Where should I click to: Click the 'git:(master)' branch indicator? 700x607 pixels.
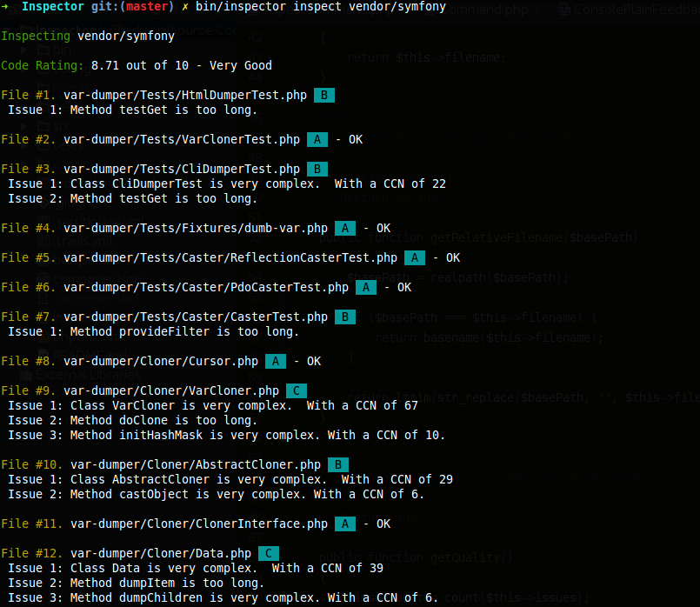(x=132, y=7)
